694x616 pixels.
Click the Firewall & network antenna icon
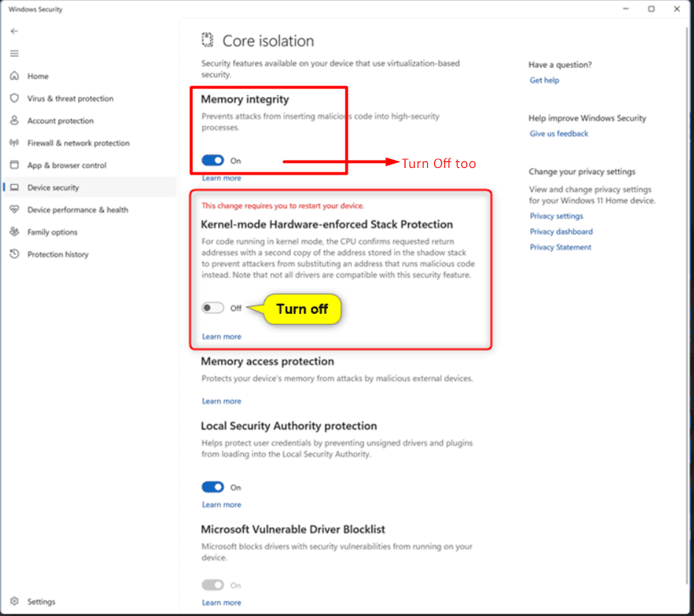[15, 142]
